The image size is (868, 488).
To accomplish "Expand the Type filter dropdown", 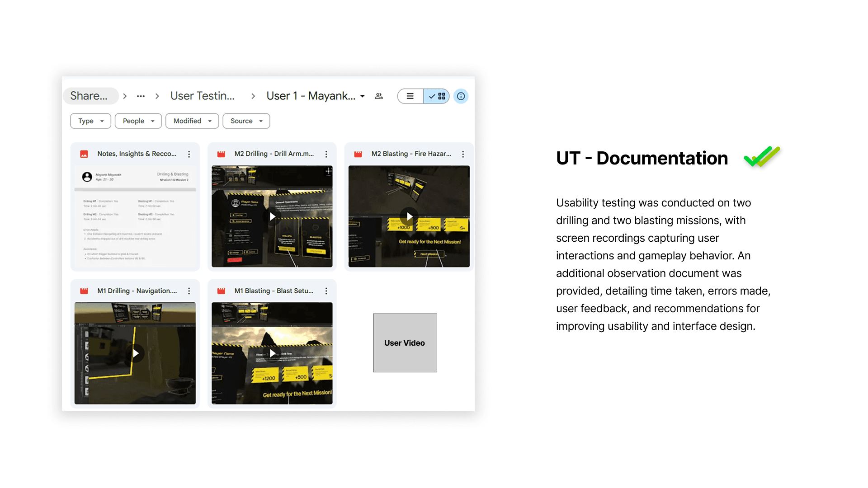I will point(90,121).
